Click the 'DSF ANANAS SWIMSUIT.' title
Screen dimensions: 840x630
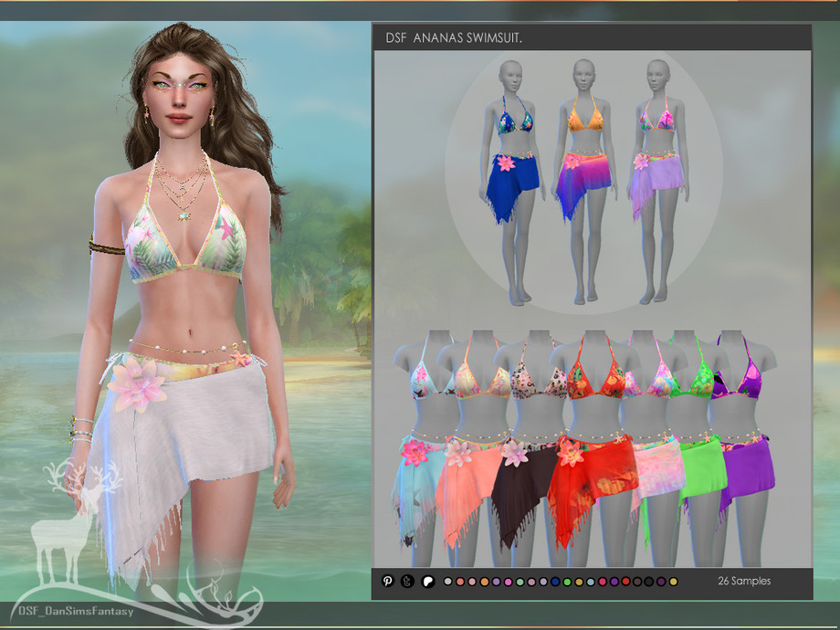(x=454, y=38)
